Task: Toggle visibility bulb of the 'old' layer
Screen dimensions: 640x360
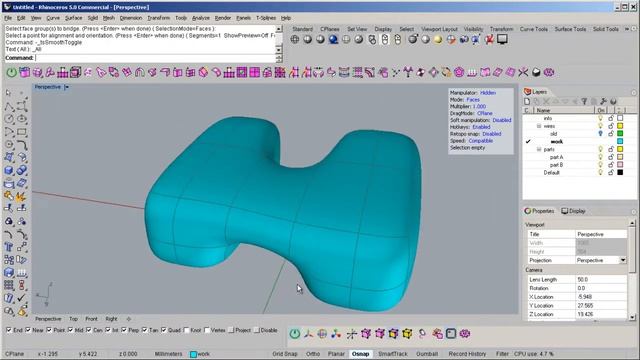Action: (x=600, y=133)
